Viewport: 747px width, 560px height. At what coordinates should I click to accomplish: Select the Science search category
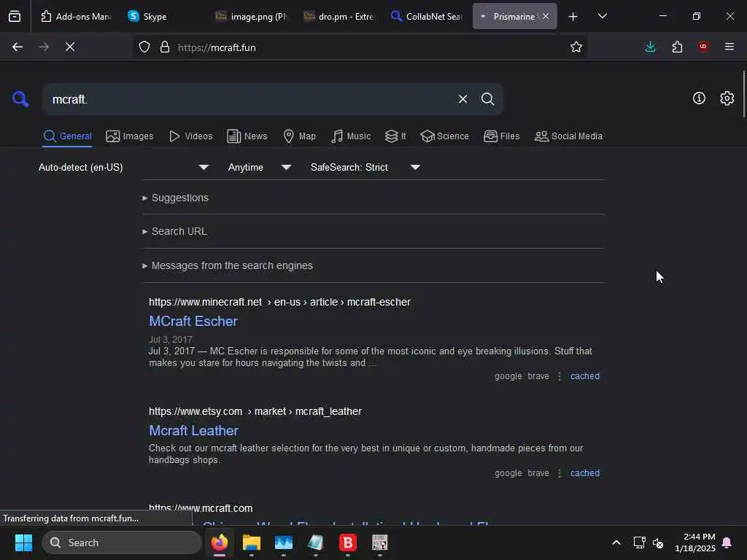(444, 136)
